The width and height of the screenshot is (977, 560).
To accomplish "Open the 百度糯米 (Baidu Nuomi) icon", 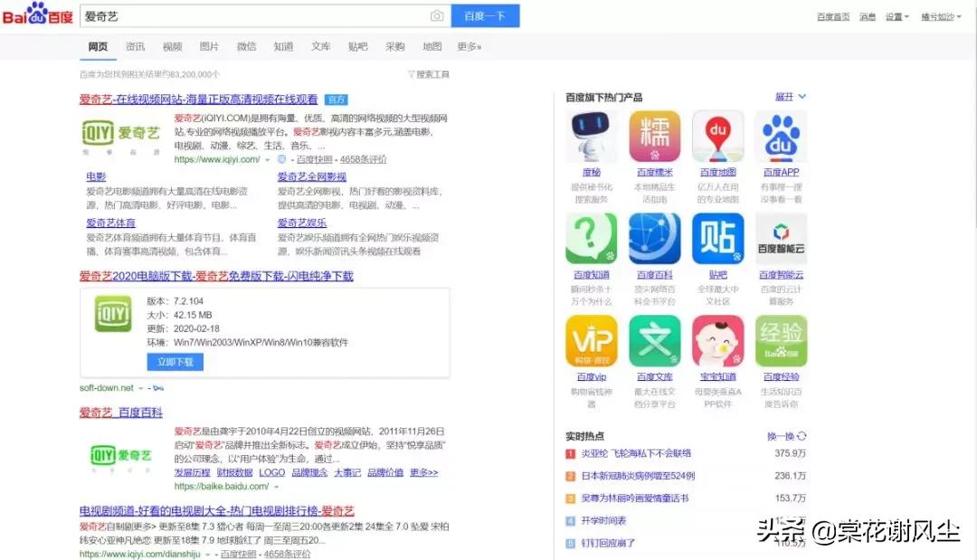I will pos(655,137).
